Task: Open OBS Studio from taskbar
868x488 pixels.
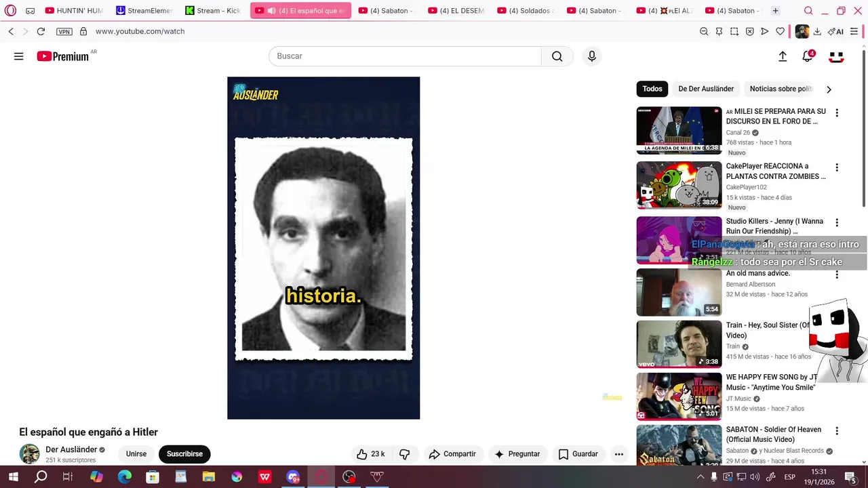Action: (x=349, y=477)
